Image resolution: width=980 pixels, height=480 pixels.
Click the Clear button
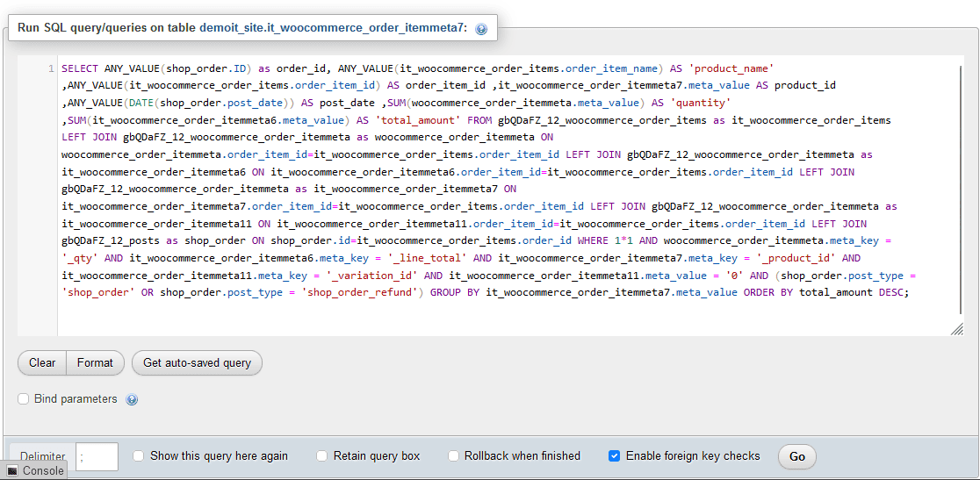tap(42, 362)
